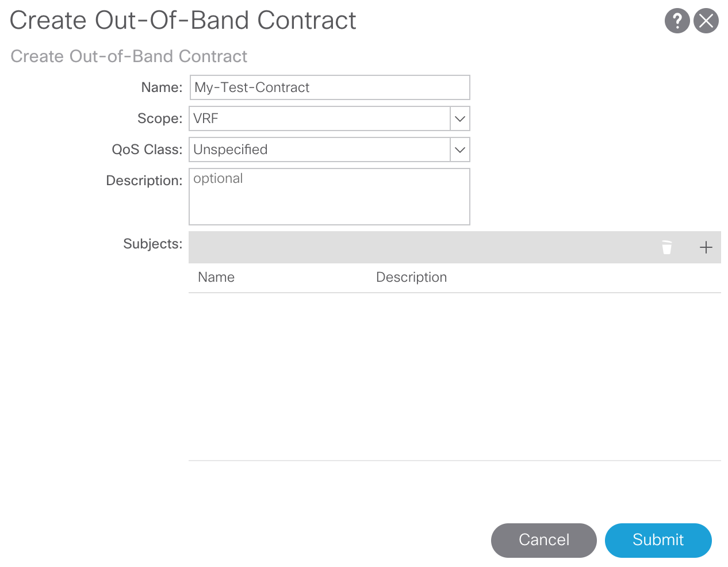The height and width of the screenshot is (567, 728).
Task: Click the Name field with My-Test-Contract
Action: [329, 87]
